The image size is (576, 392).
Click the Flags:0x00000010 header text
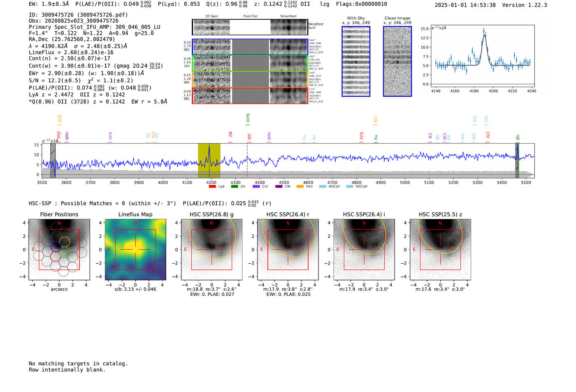[x=362, y=4]
